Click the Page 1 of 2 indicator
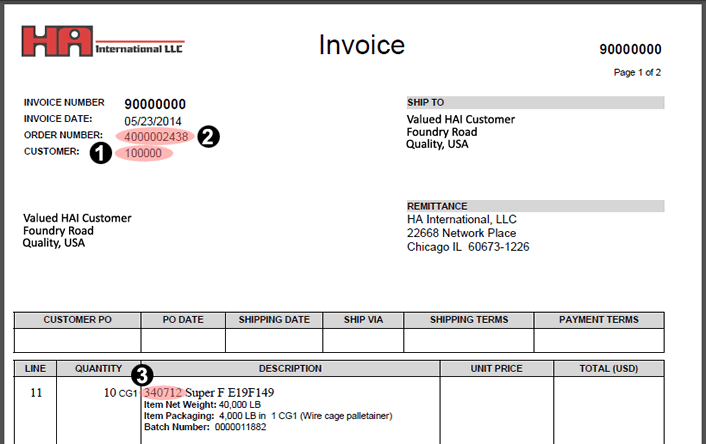Image resolution: width=706 pixels, height=444 pixels. 635,72
